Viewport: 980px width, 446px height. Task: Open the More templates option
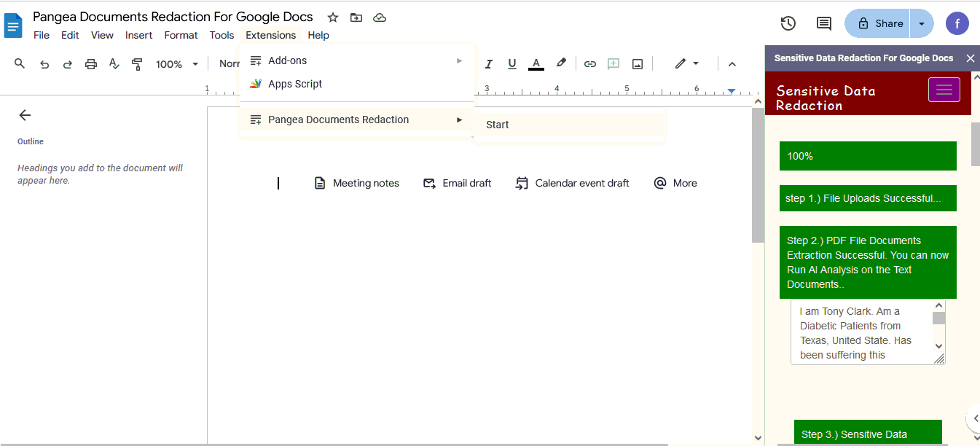coord(675,183)
